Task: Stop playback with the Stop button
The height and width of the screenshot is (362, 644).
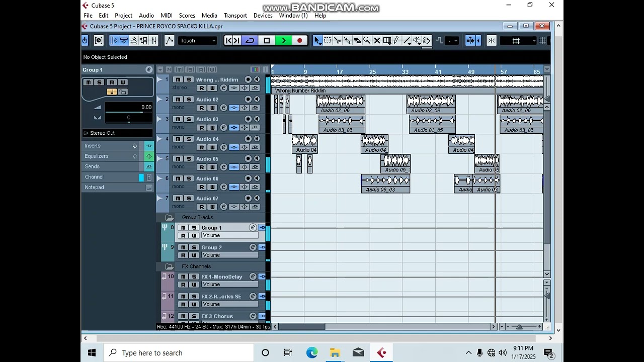Action: [x=267, y=41]
